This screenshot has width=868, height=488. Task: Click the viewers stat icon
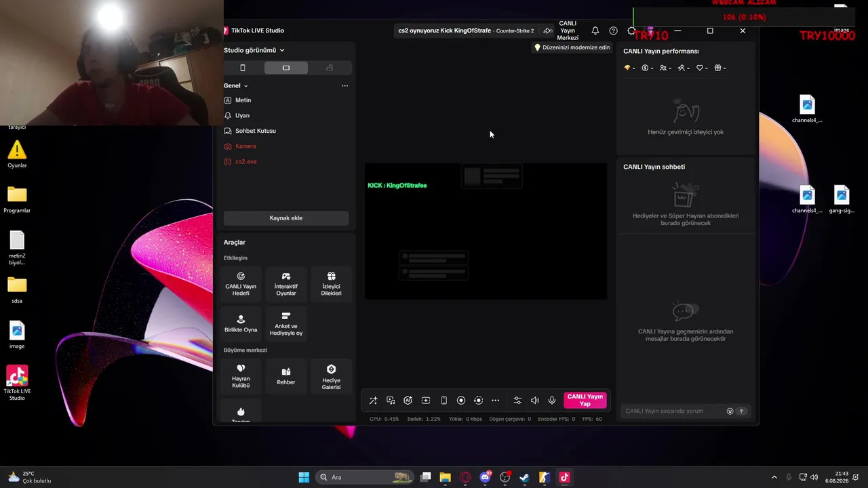665,68
